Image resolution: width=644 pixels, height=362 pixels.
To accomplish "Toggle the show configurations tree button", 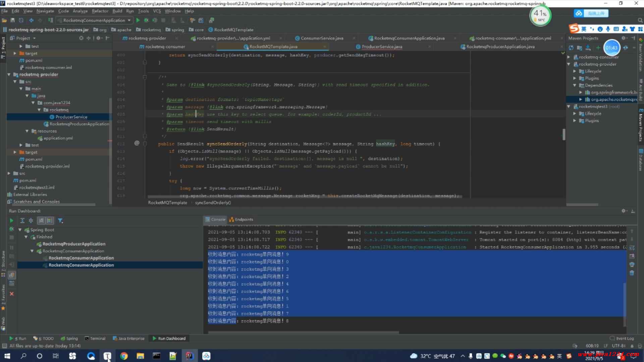I will click(12, 275).
